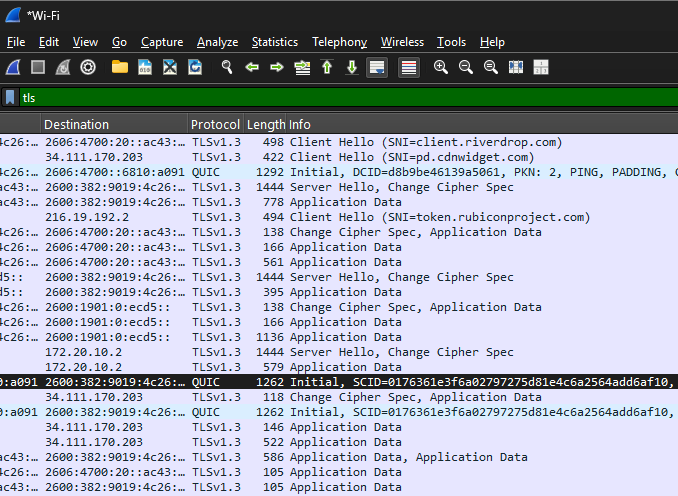Reset text size to normal

click(x=491, y=67)
